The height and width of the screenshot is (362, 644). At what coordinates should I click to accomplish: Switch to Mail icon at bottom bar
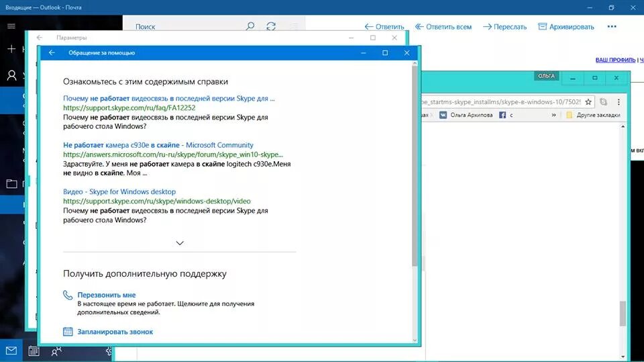(x=11, y=351)
